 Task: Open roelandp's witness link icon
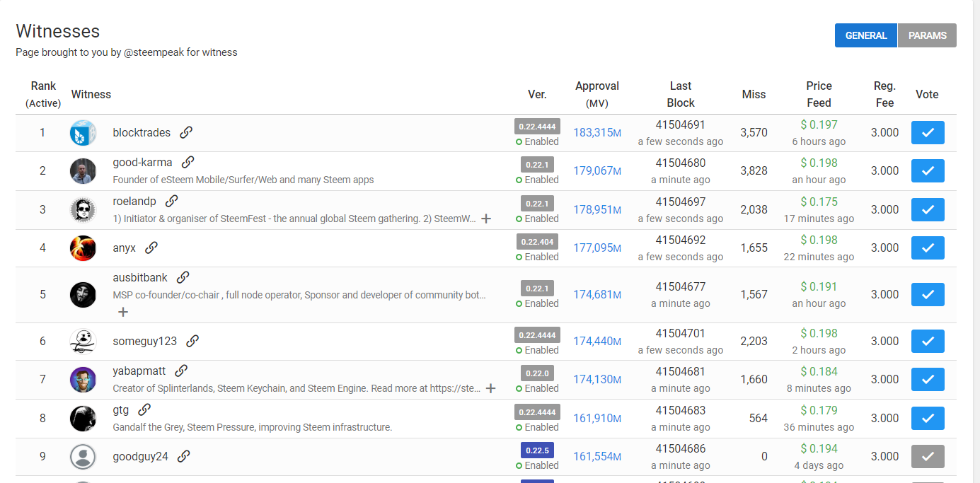171,202
